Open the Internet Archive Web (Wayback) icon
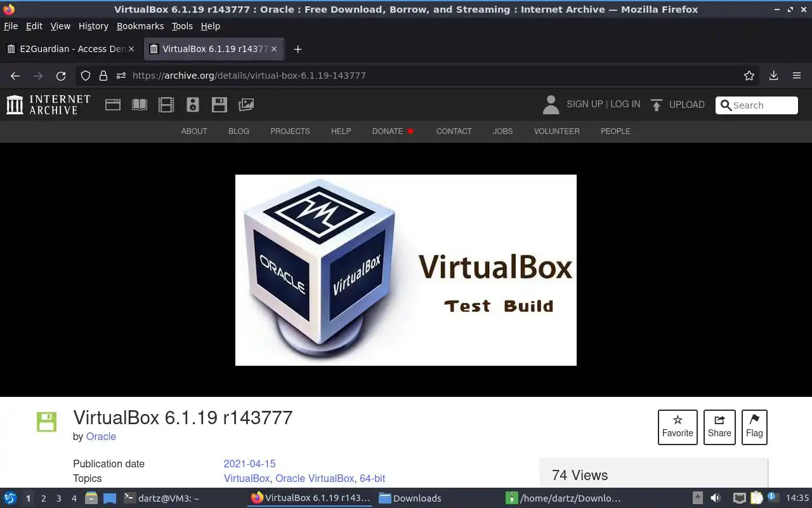 coord(113,105)
